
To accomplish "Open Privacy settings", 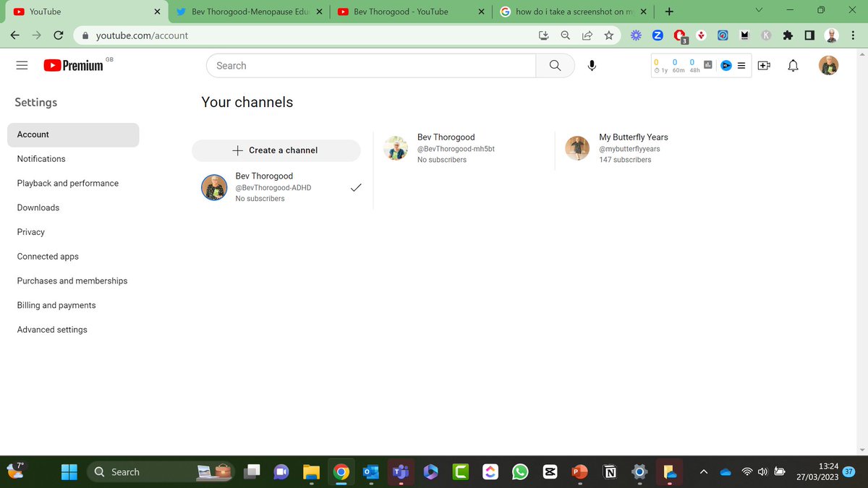I will tap(73, 232).
